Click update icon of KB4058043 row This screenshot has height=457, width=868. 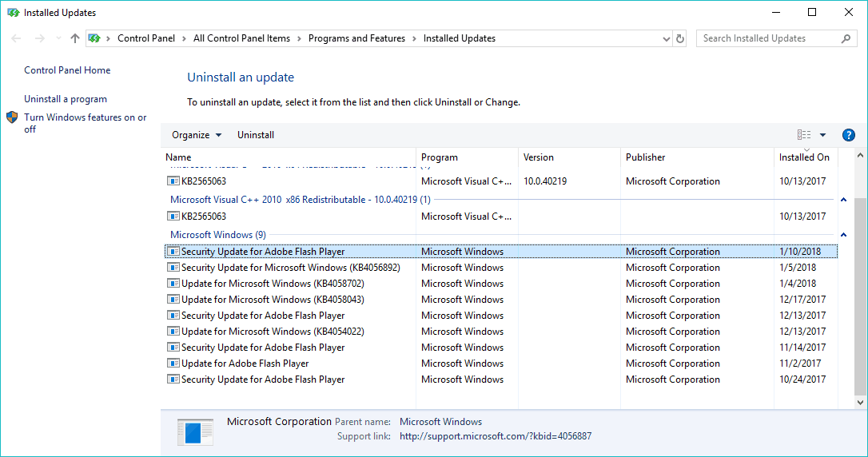[173, 300]
